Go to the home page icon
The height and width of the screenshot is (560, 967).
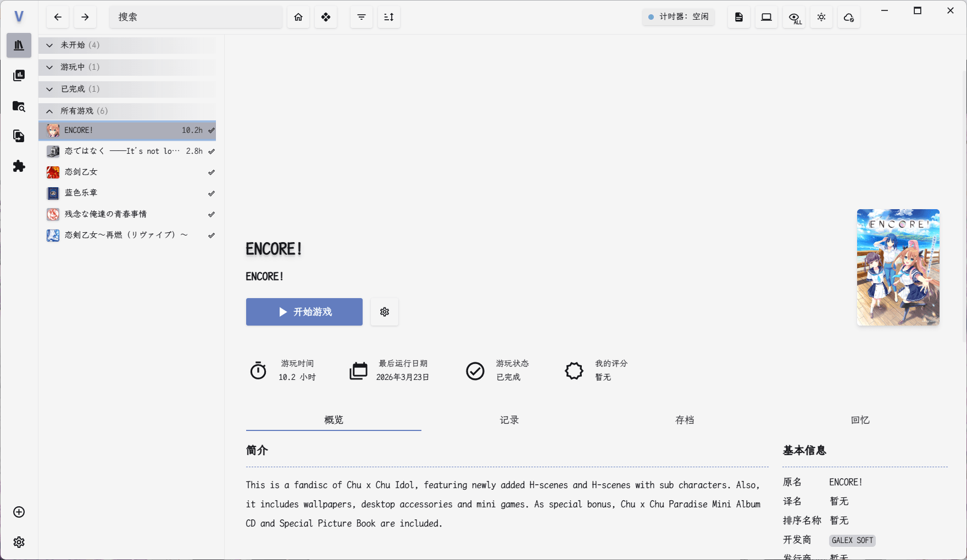(298, 17)
